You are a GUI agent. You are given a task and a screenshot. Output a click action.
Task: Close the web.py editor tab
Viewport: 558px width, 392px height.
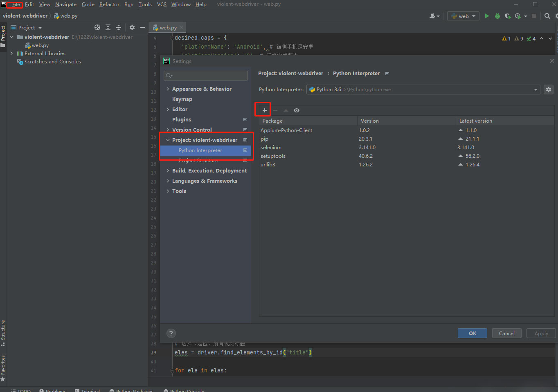point(181,27)
